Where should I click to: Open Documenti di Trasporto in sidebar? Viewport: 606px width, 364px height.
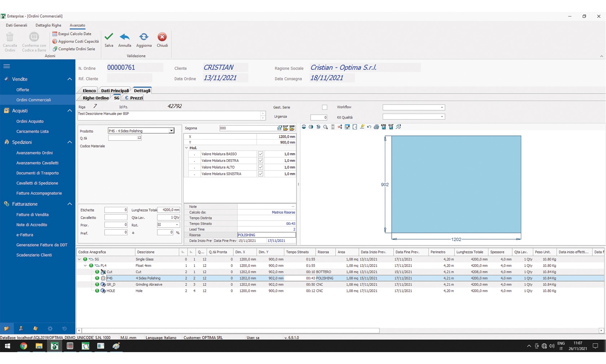click(38, 173)
